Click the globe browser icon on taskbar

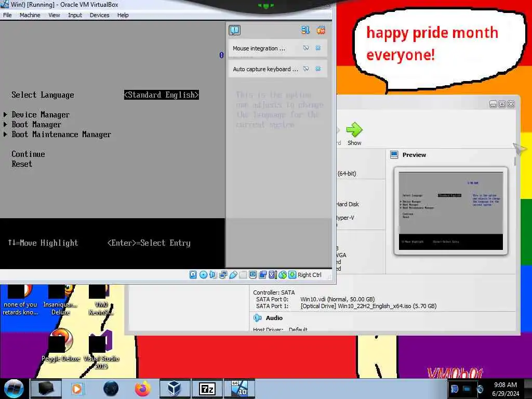click(111, 389)
